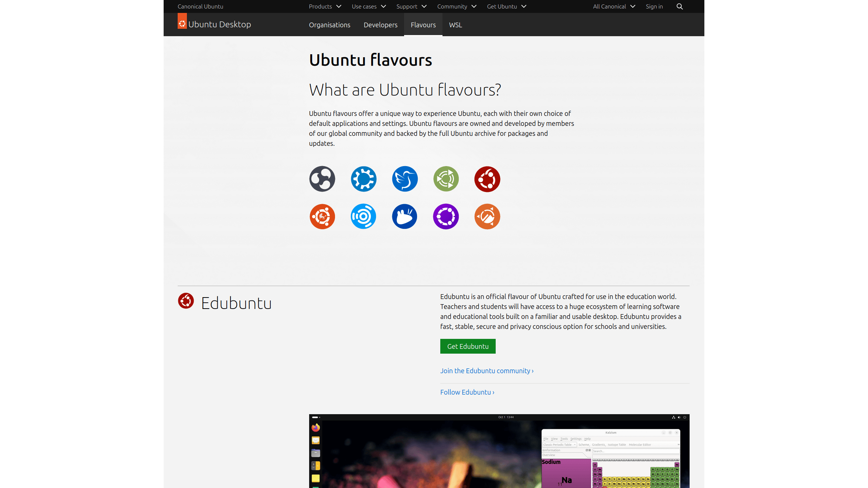Click the blue Kubuntu gear icon

pyautogui.click(x=363, y=179)
